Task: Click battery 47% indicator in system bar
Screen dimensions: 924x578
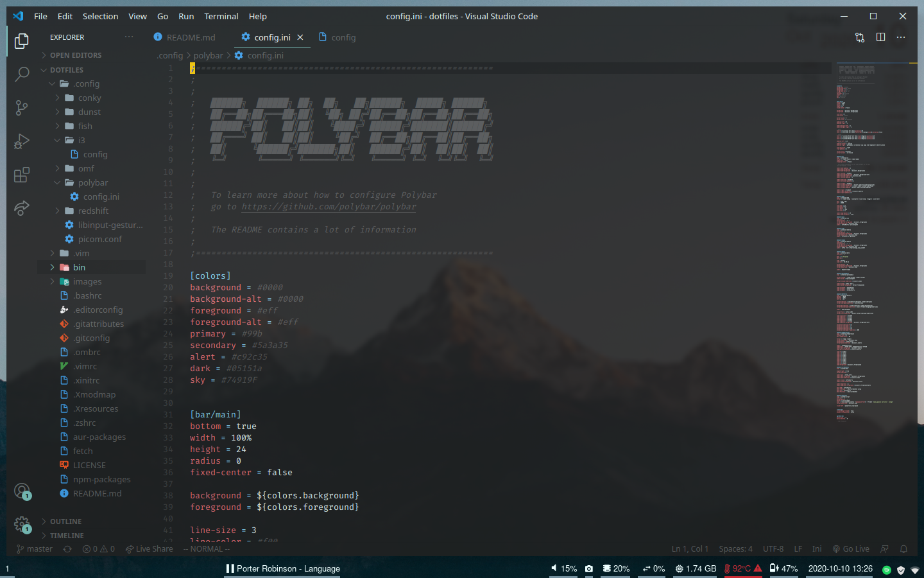Action: 783,568
